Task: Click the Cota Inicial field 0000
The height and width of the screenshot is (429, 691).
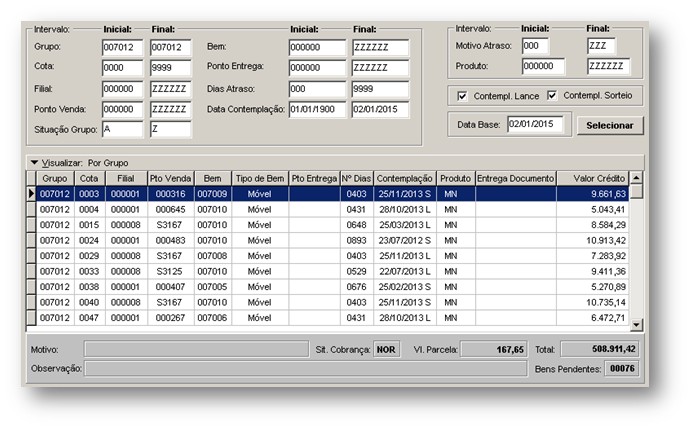Action: tap(123, 68)
